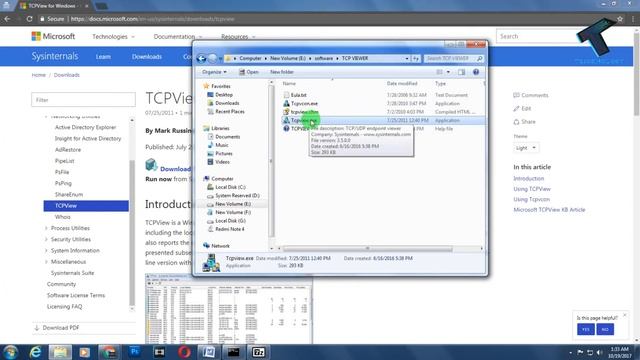Screen dimensions: 640x360
Task: Select the Eula.txt text document
Action: (298, 95)
